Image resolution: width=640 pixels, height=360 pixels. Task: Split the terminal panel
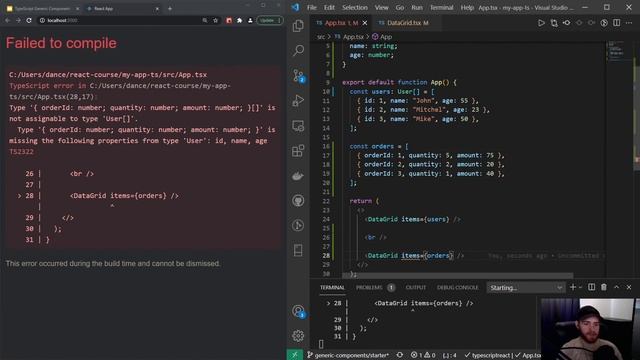pyautogui.click(x=591, y=287)
